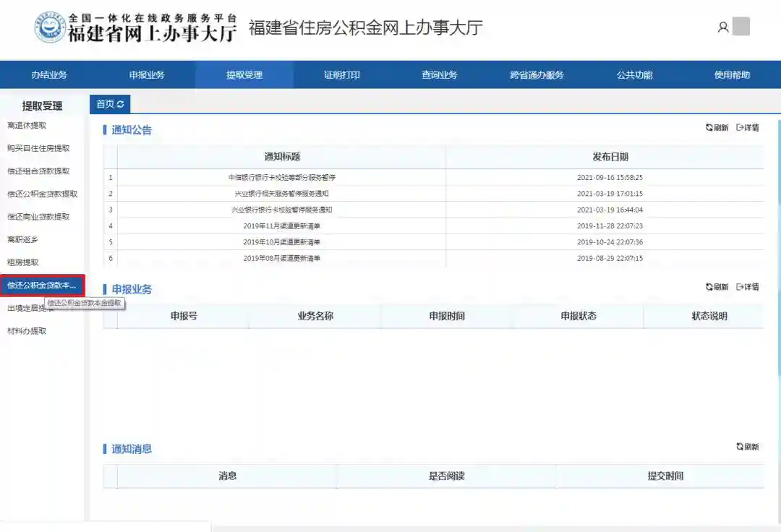Click the user profile icon in header
The height and width of the screenshot is (532, 781).
pos(722,27)
